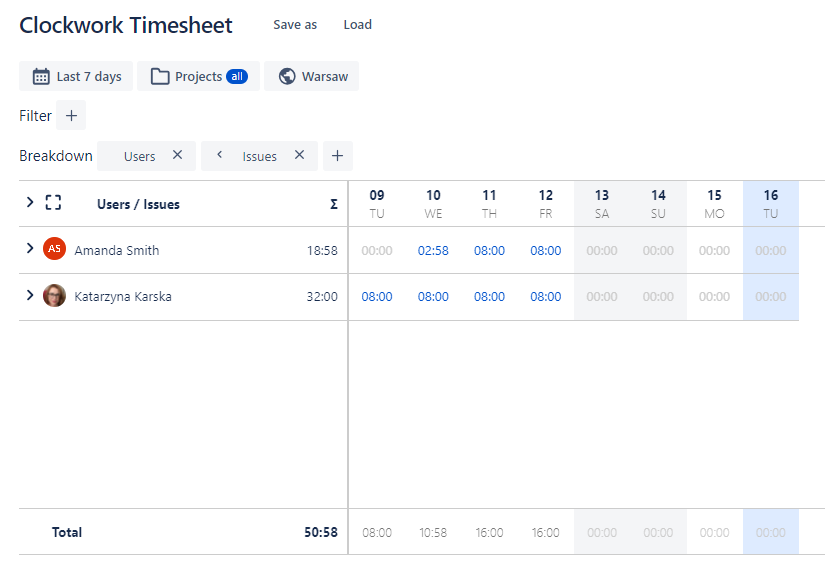Click the left chevron on Issues chip
825x575 pixels.
[x=219, y=155]
